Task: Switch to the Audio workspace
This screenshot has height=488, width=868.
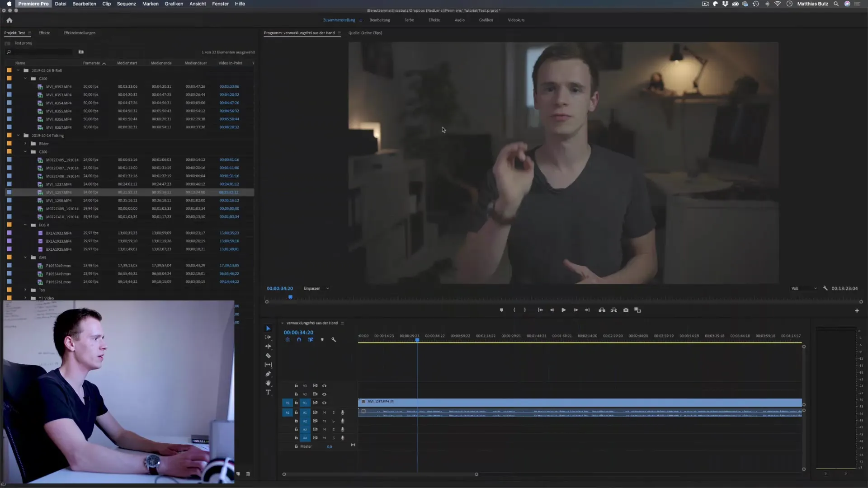Action: (460, 20)
